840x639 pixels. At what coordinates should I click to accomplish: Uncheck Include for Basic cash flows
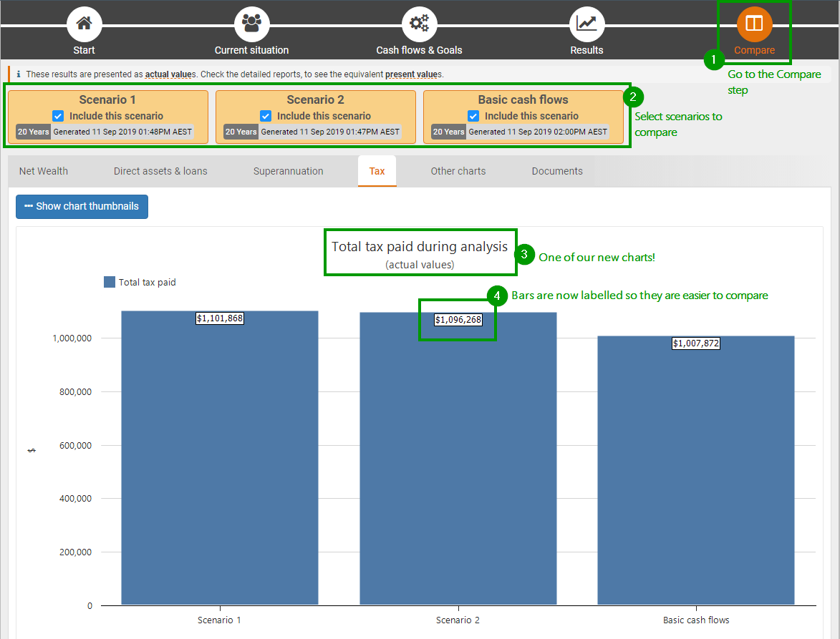tap(473, 116)
